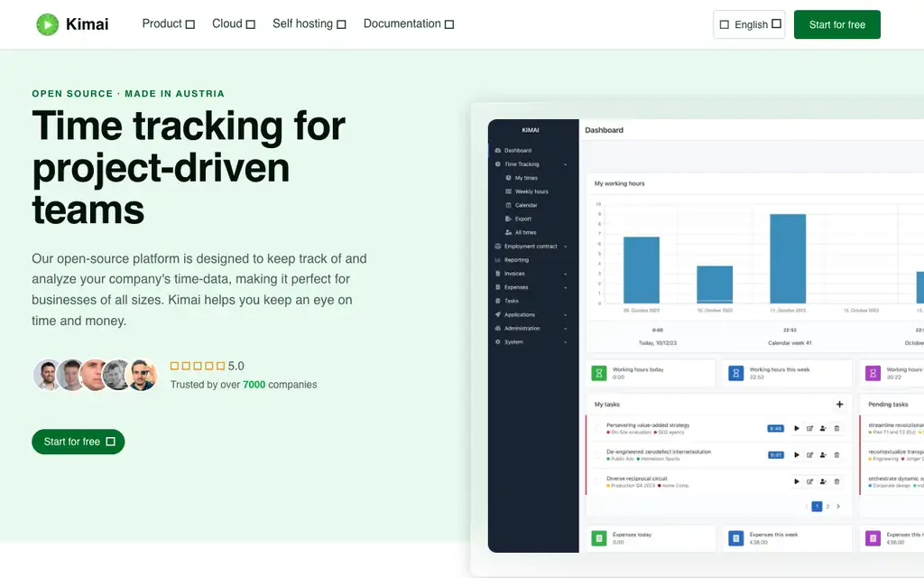Expand the Expenses sidebar section
The image size is (924, 578).
click(565, 287)
